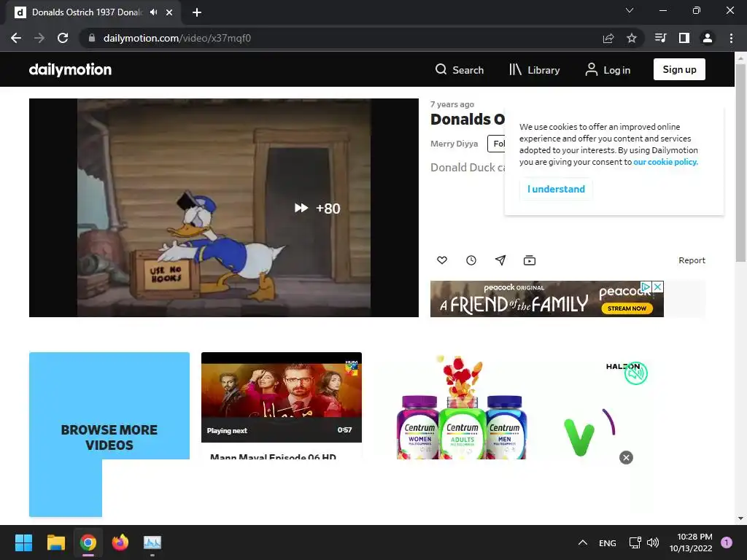The image size is (747, 560).
Task: Click the +80 fast-forward control in video
Action: pyautogui.click(x=317, y=208)
